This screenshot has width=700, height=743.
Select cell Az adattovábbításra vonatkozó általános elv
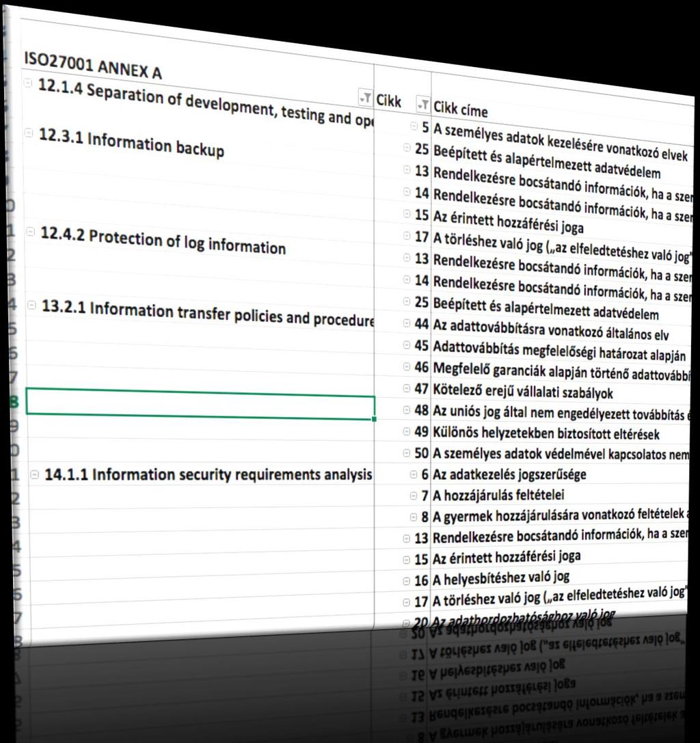[551, 329]
